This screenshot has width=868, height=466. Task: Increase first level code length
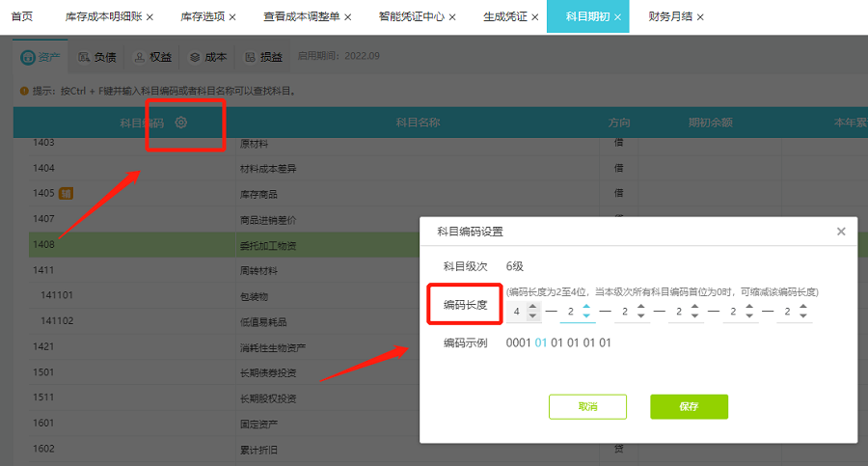(x=532, y=306)
